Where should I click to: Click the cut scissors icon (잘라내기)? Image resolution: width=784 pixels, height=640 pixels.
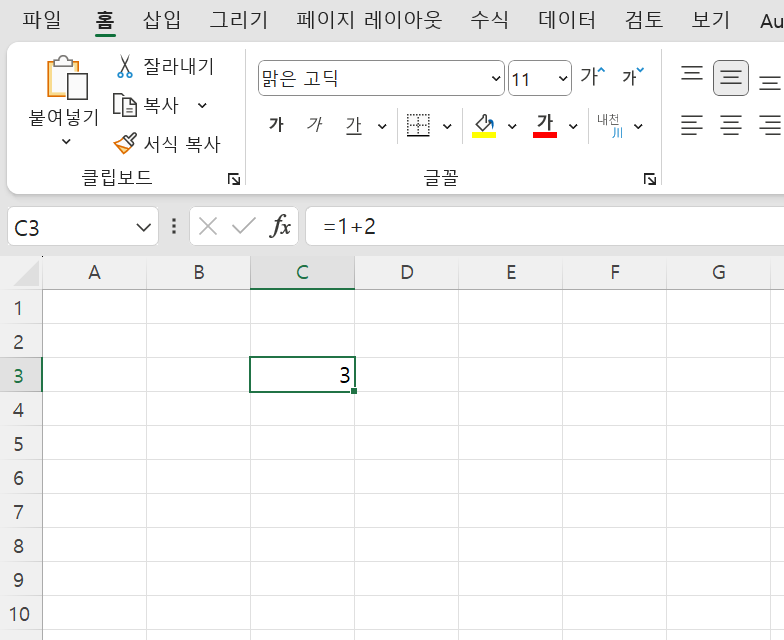pos(124,66)
